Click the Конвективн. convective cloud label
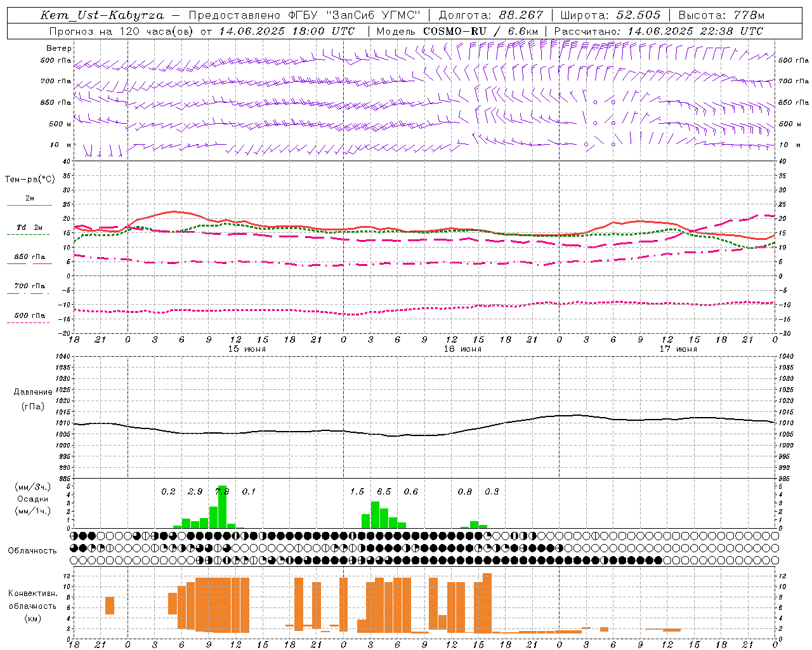812x650 pixels. tap(33, 594)
